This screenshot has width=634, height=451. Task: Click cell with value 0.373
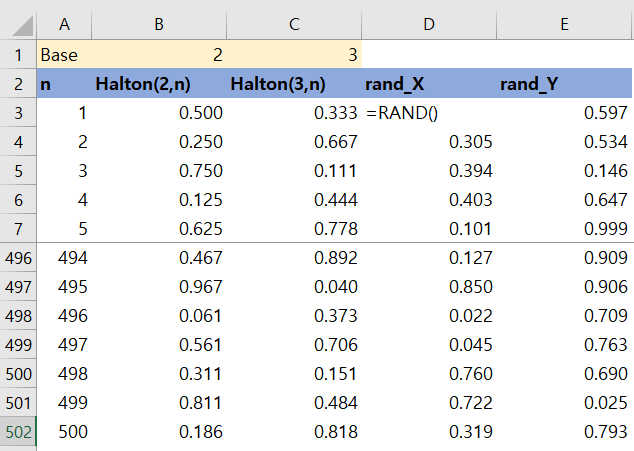294,315
